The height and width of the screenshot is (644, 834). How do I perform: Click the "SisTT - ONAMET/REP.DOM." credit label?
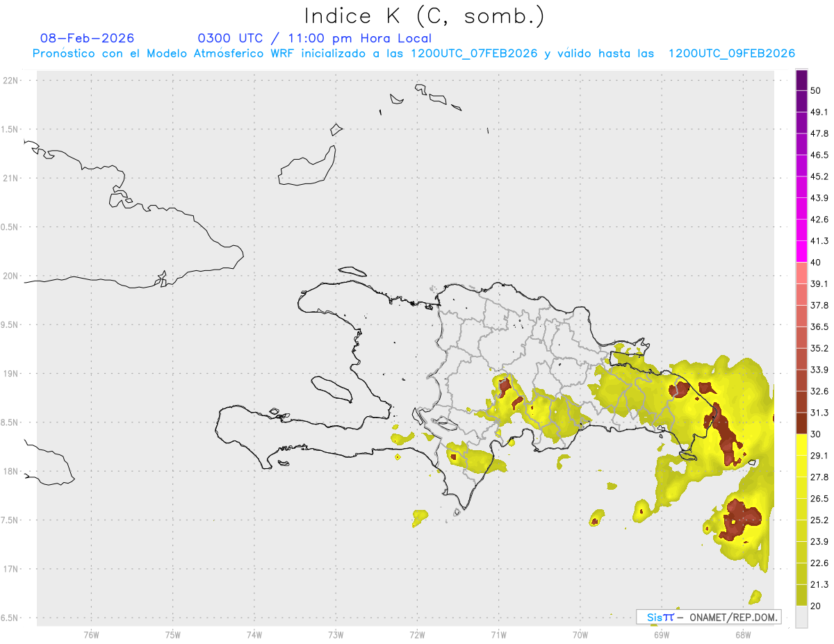click(709, 617)
